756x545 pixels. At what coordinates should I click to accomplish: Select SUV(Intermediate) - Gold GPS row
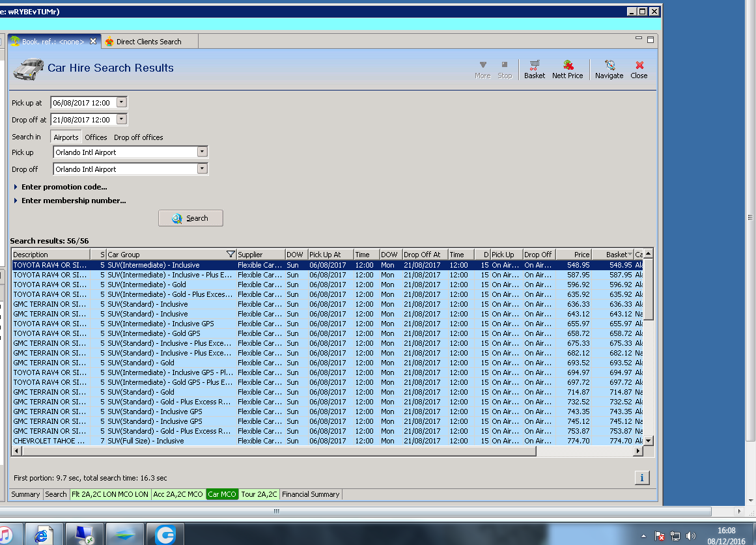328,333
